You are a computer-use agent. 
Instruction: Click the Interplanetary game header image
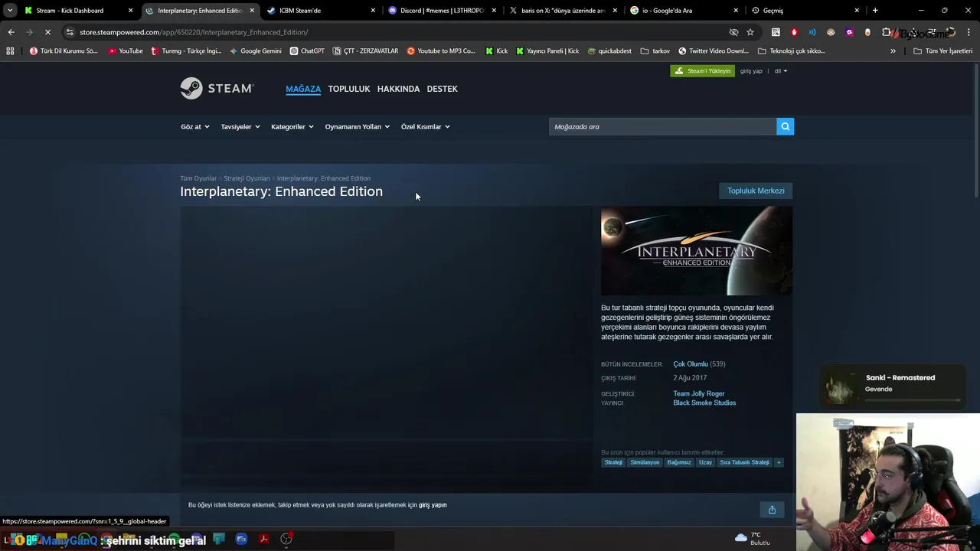pyautogui.click(x=697, y=251)
